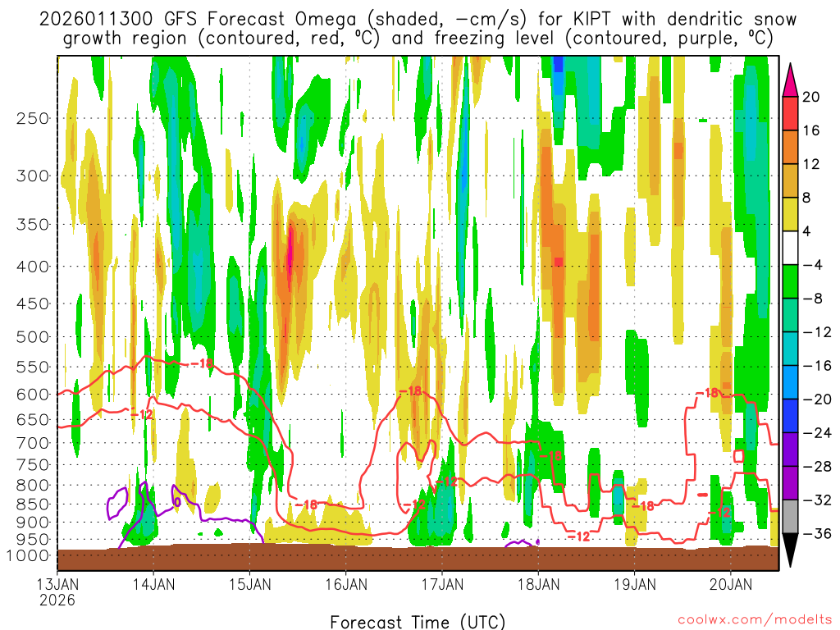Click the -12 contour label near 19JAN 950
The height and width of the screenshot is (630, 840).
pyautogui.click(x=578, y=536)
